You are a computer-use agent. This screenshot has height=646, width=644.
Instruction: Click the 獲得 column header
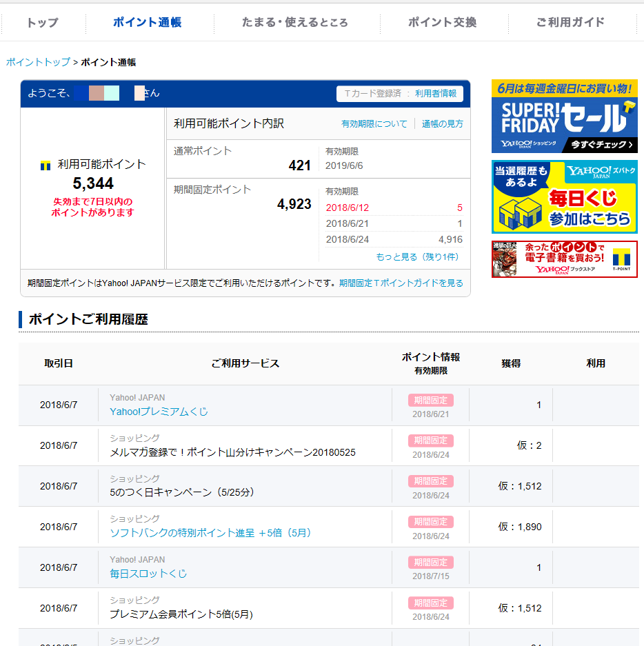coord(511,363)
